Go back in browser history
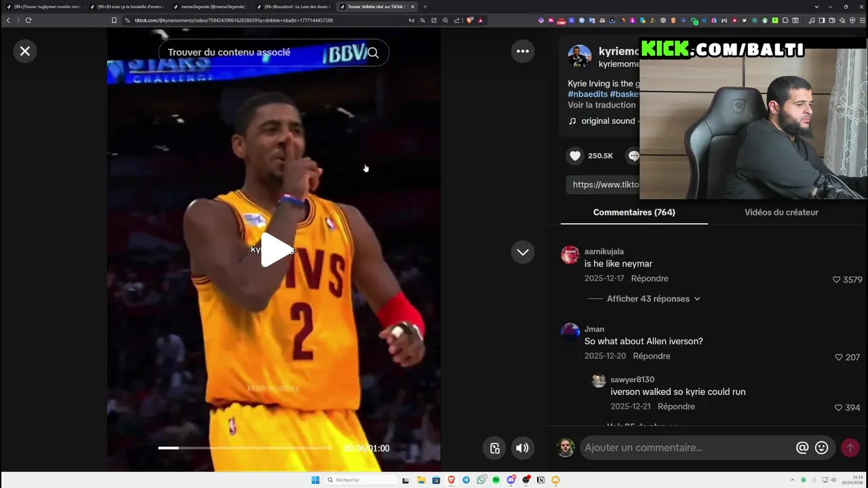868x488 pixels. [x=8, y=20]
